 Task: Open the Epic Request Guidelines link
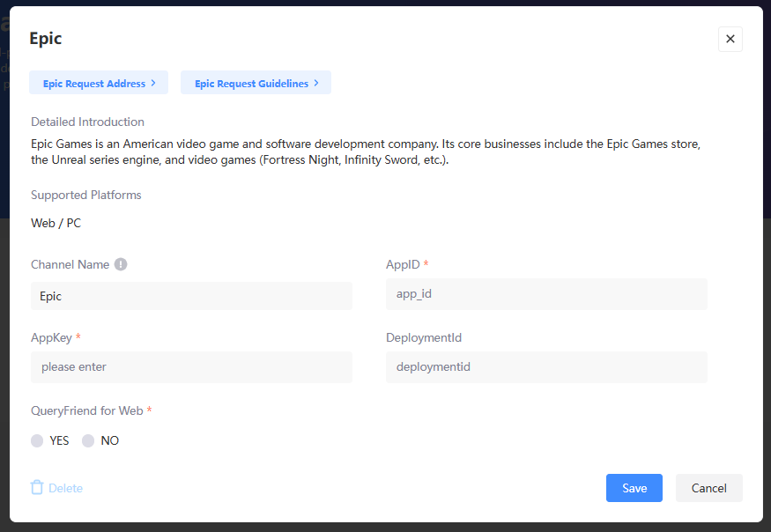click(251, 84)
